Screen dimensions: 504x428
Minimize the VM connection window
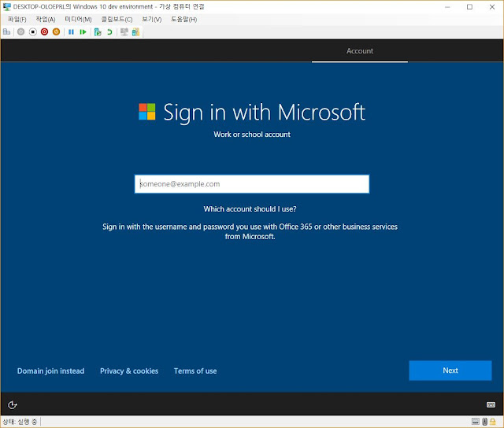(x=447, y=7)
